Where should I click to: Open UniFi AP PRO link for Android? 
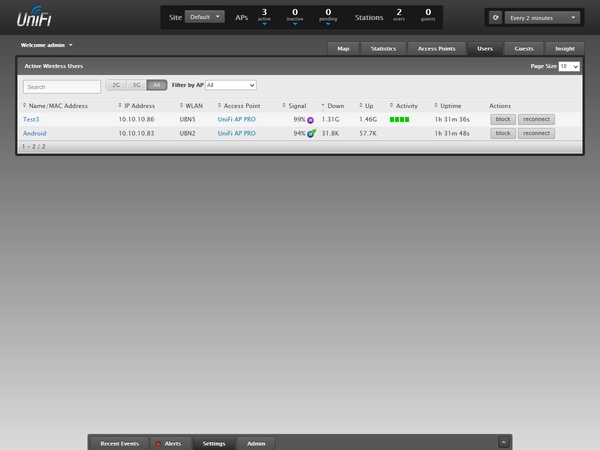click(x=236, y=133)
